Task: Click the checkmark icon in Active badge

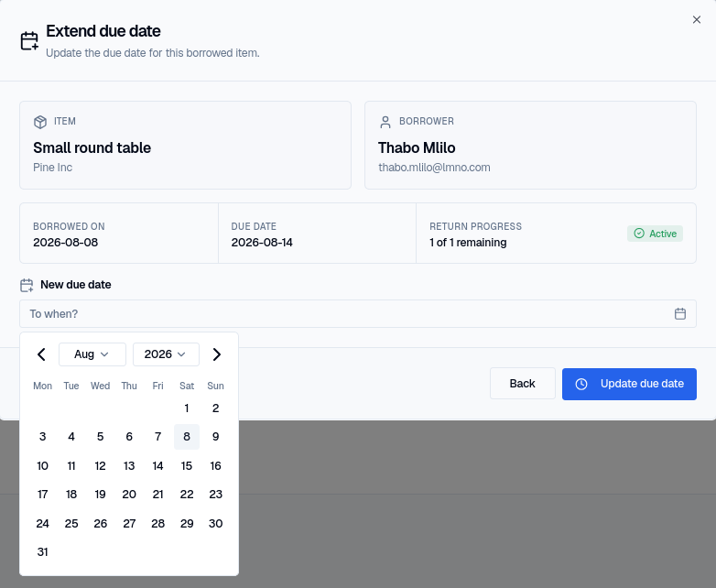Action: coord(639,234)
